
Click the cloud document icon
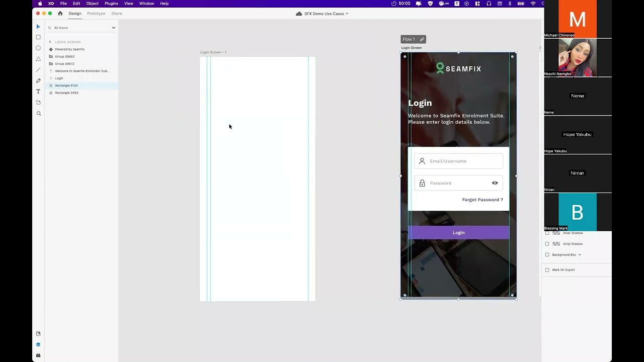pos(299,14)
